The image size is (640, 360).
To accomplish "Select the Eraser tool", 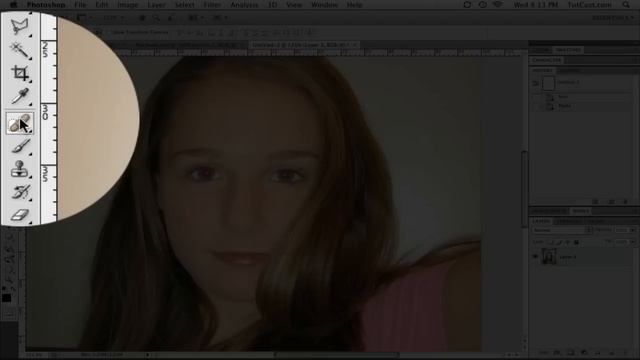I will click(20, 215).
